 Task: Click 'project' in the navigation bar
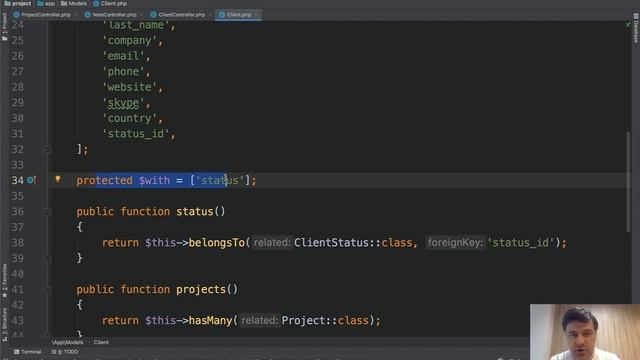[22, 3]
